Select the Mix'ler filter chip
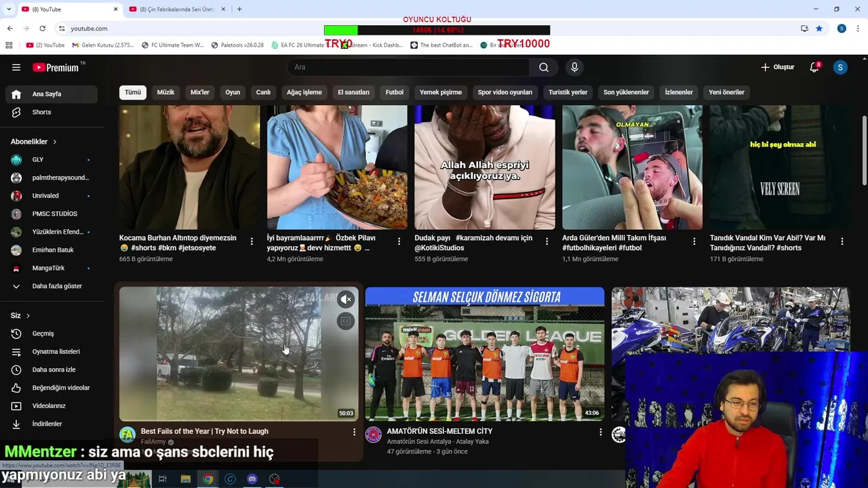Viewport: 868px width, 488px height. (x=200, y=92)
